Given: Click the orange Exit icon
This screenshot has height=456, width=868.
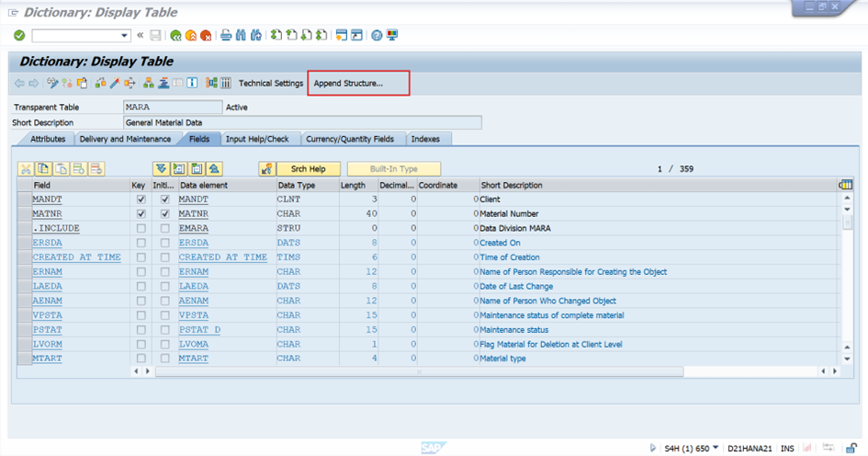Looking at the screenshot, I should click(x=190, y=36).
